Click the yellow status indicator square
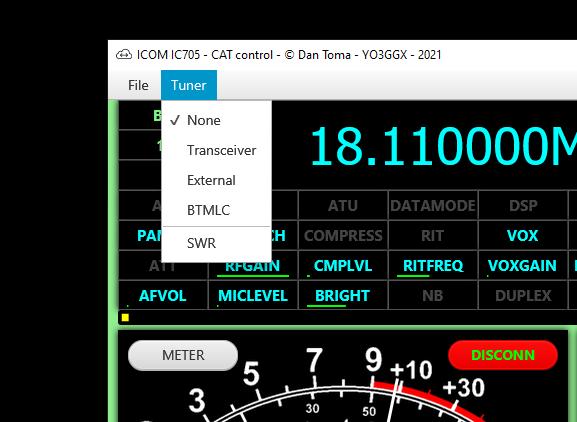 (x=125, y=318)
